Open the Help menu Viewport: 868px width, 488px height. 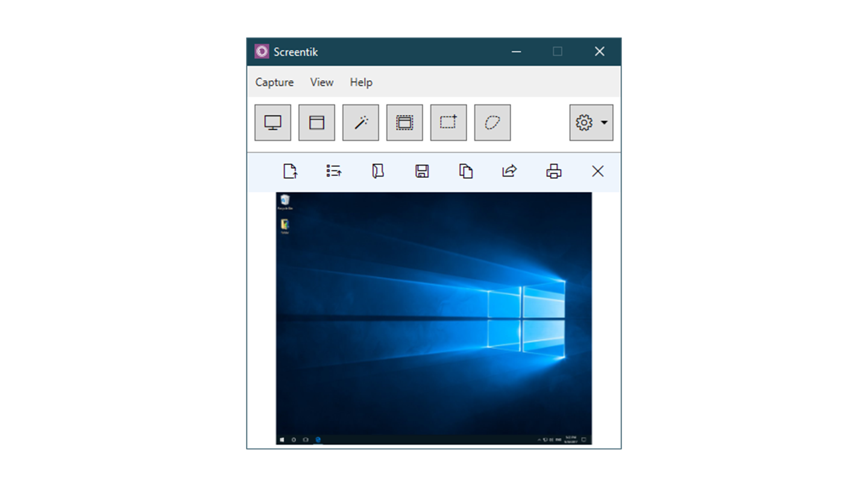tap(361, 83)
